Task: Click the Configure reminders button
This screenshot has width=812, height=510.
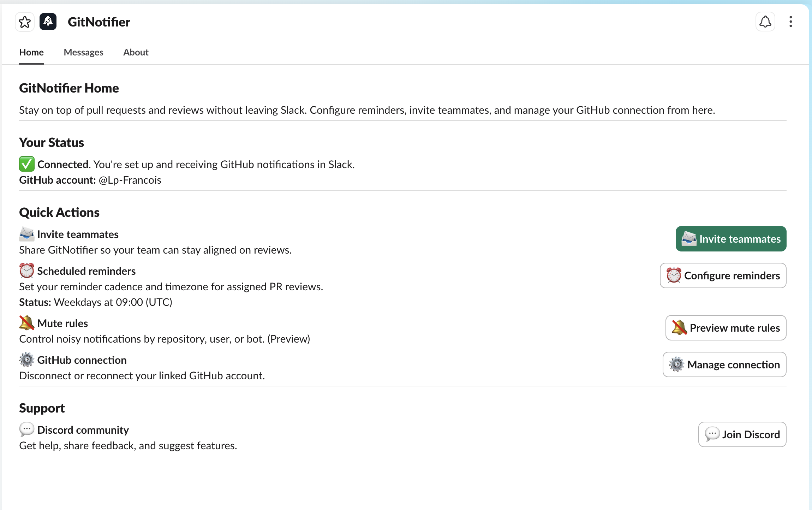Action: click(723, 275)
